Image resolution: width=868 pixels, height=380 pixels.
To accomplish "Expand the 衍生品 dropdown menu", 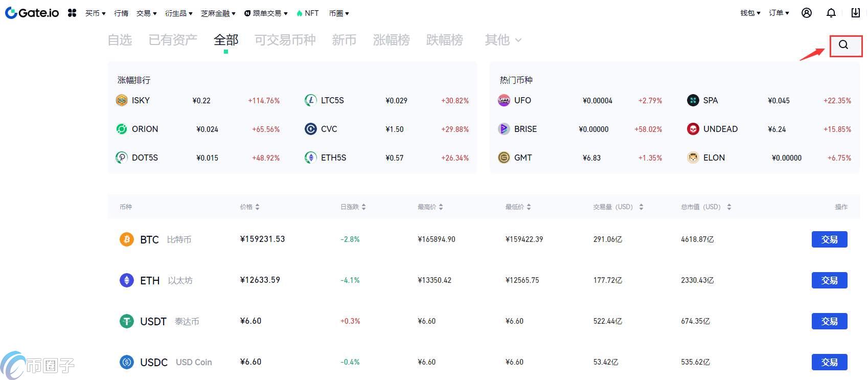I will 178,13.
